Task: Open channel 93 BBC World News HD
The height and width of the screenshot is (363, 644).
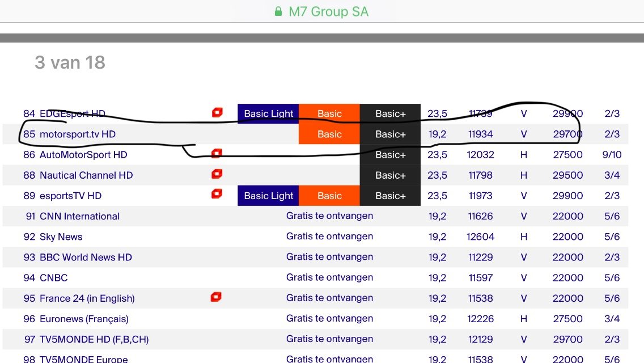Action: point(78,258)
